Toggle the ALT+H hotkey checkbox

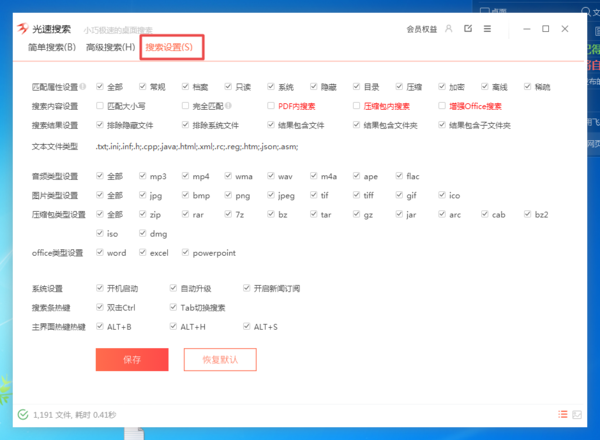click(173, 326)
